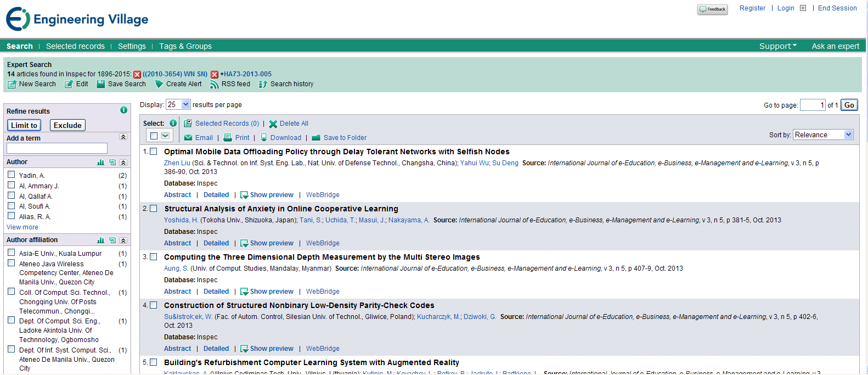868x375 pixels.
Task: Open WebBridge for Three Dimensional Depth Measurement result
Action: 323,292
